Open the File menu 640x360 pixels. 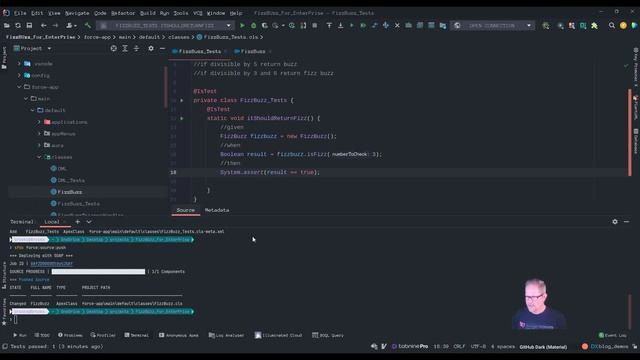point(20,13)
